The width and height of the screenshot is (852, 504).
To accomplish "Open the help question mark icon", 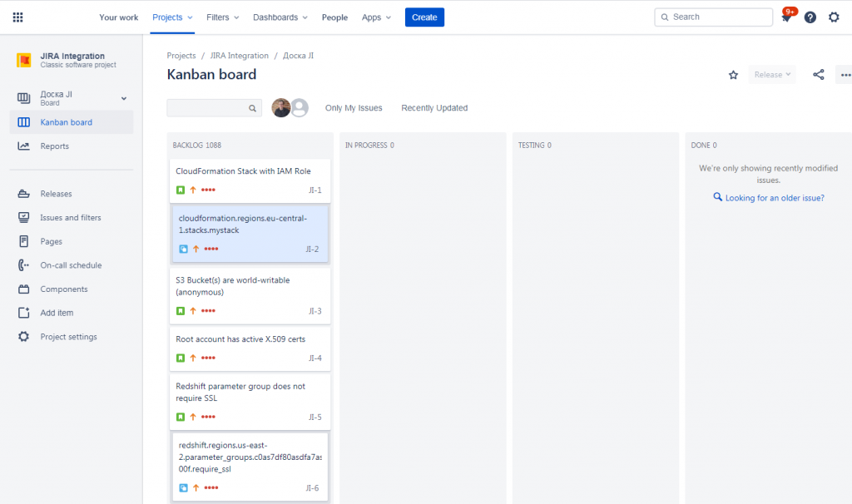I will pos(810,17).
